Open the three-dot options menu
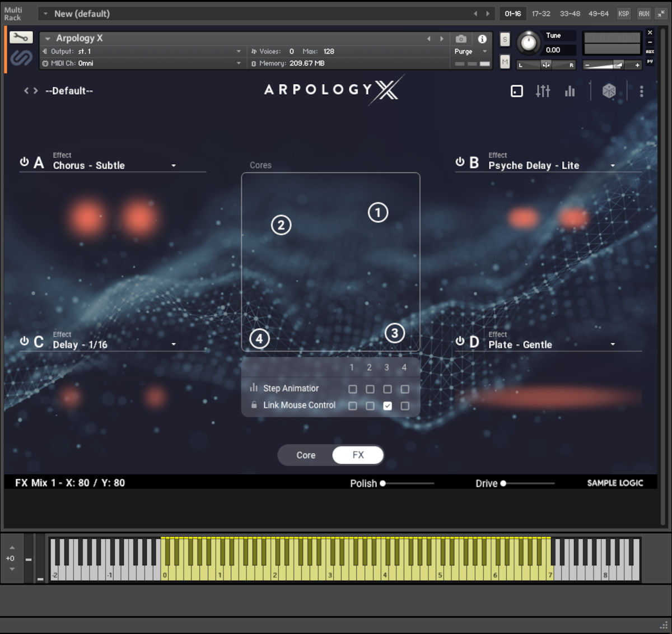 pyautogui.click(x=642, y=91)
